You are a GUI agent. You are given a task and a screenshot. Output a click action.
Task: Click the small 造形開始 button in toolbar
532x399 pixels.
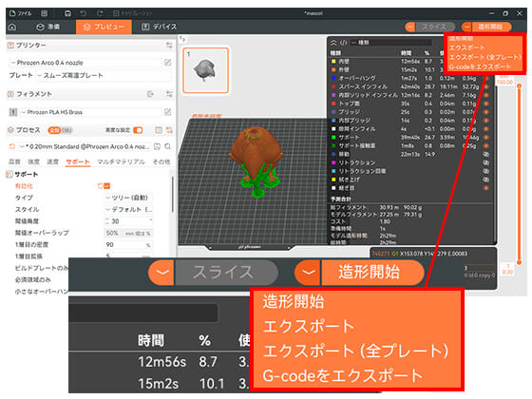coord(492,27)
